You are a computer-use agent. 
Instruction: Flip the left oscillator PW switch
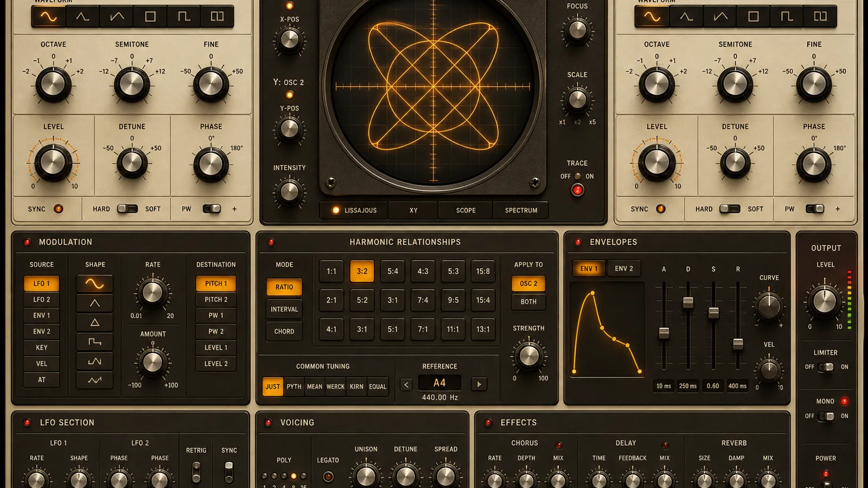(x=212, y=209)
